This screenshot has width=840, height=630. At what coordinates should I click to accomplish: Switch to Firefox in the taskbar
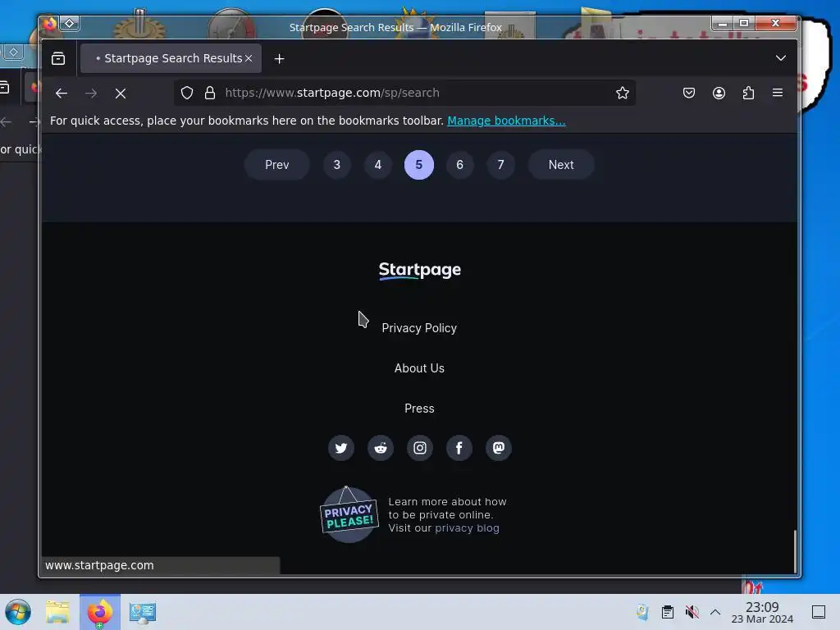click(x=100, y=612)
